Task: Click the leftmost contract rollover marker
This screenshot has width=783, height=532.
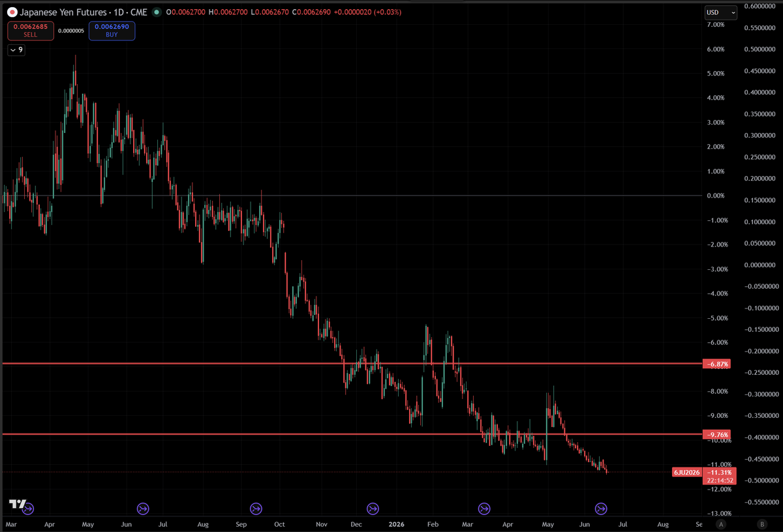Action: (28, 509)
